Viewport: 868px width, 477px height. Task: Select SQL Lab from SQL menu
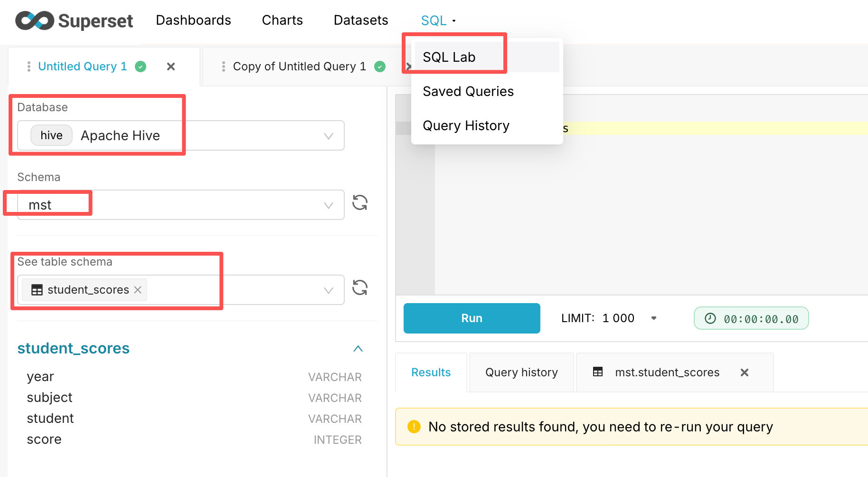click(x=449, y=57)
